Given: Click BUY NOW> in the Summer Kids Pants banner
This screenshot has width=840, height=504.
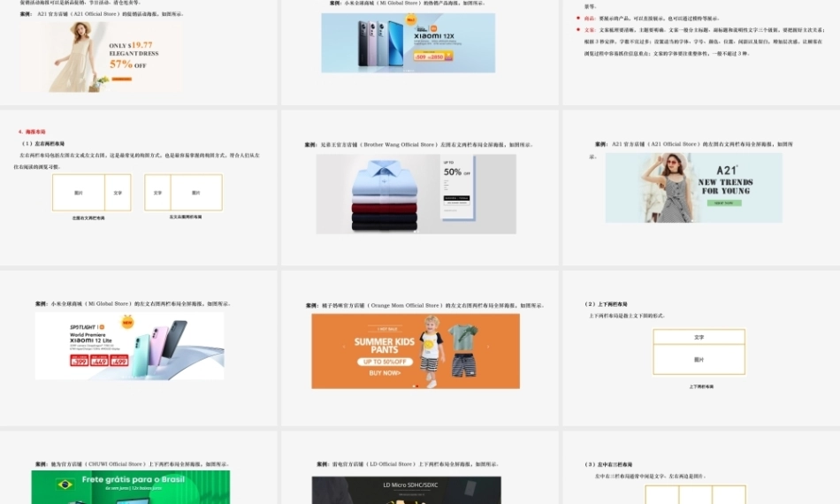Looking at the screenshot, I should click(x=385, y=373).
